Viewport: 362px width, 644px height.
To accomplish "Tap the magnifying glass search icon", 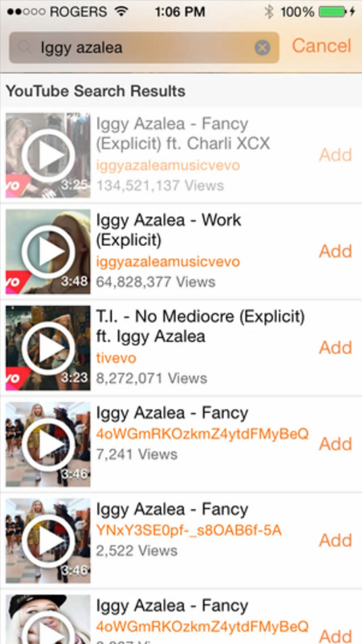I will click(24, 47).
